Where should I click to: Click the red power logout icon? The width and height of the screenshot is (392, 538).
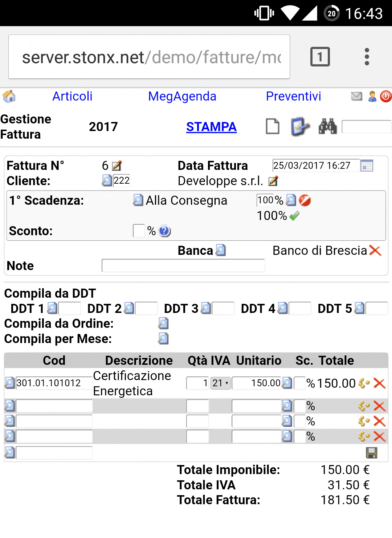[385, 96]
